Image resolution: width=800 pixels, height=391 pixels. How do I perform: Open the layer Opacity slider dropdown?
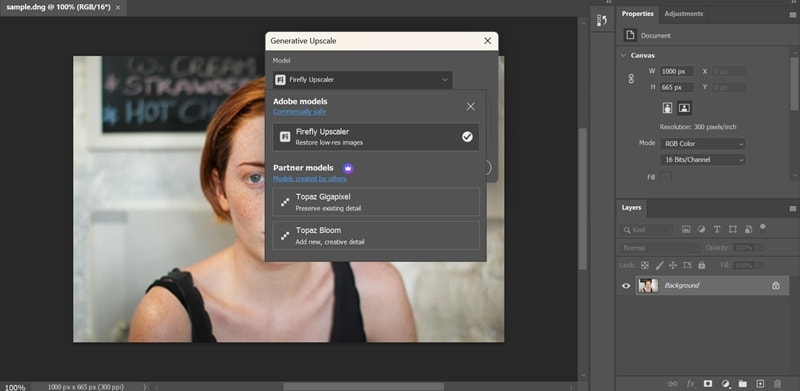760,248
